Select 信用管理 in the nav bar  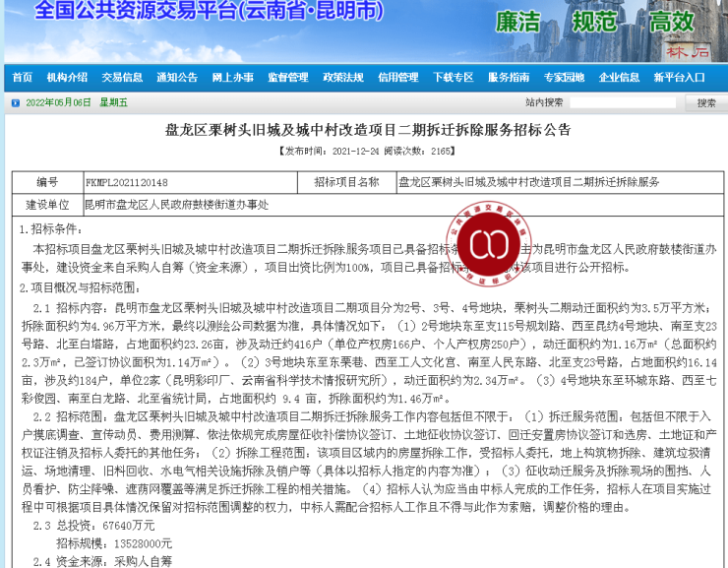[x=398, y=78]
